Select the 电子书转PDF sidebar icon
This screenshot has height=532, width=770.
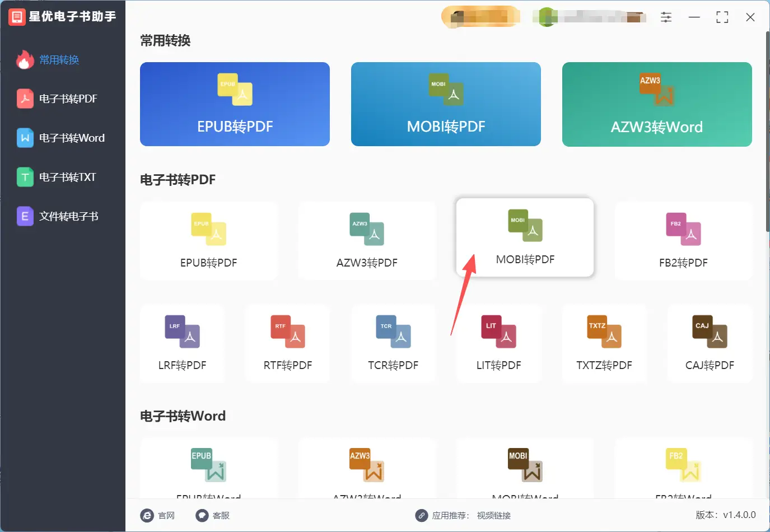pos(25,99)
